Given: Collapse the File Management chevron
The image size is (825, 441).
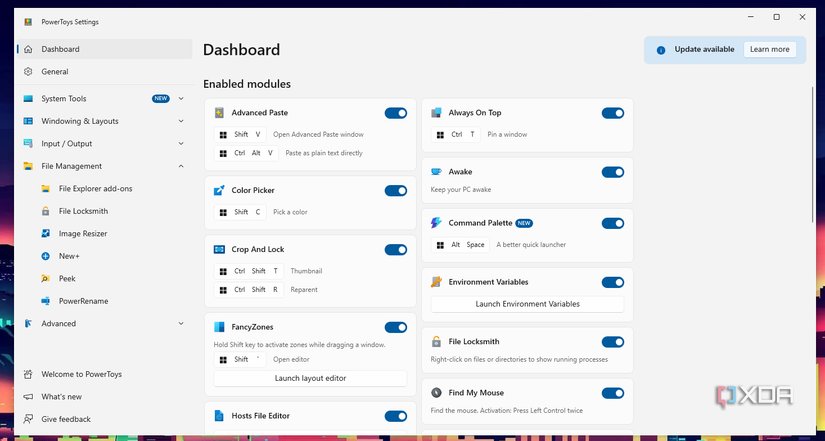Looking at the screenshot, I should coord(181,166).
